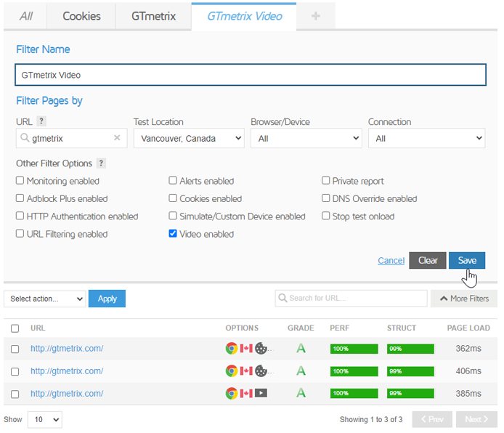504x433 pixels.
Task: Click the grade A icon in 385ms row
Action: pos(301,392)
